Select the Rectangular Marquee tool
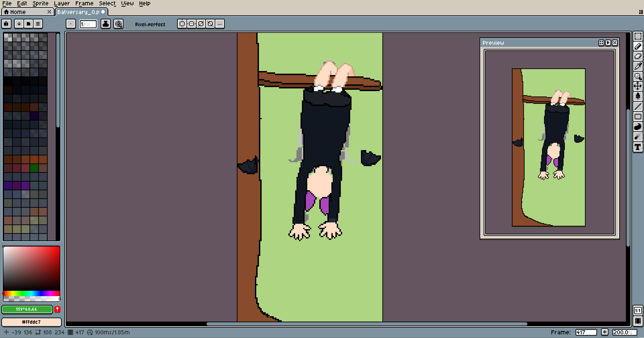The height and width of the screenshot is (338, 644). [x=638, y=36]
